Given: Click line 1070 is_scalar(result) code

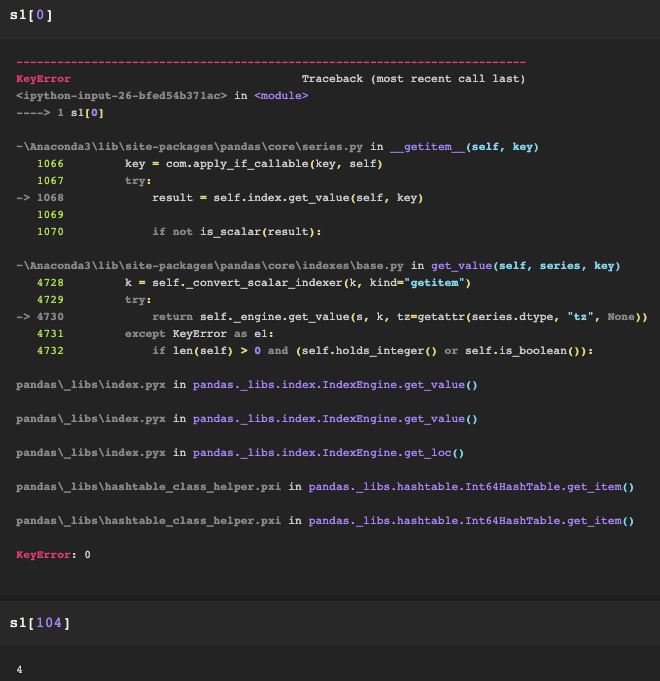Looking at the screenshot, I should [237, 231].
